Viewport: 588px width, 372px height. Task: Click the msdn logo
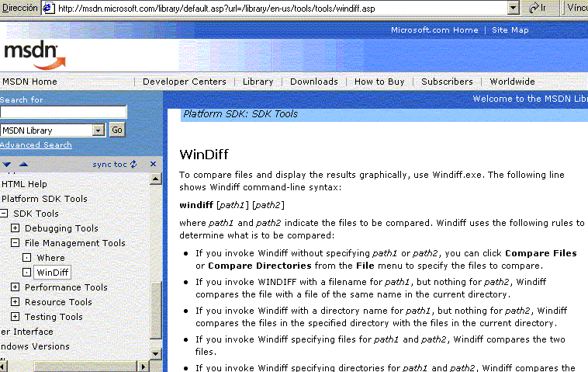(35, 56)
